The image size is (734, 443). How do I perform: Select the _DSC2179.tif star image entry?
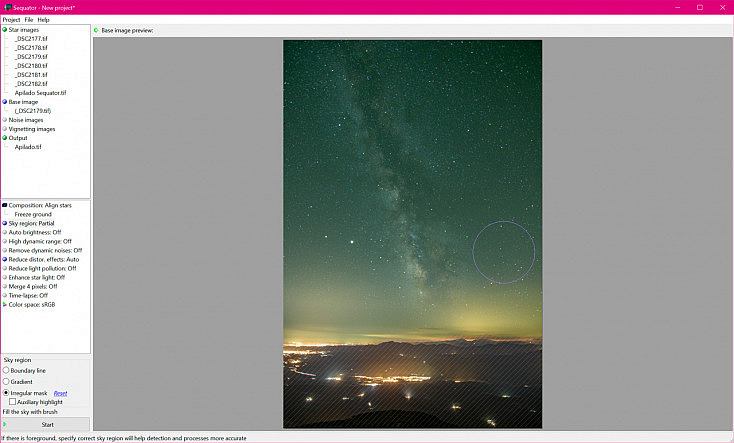point(31,57)
